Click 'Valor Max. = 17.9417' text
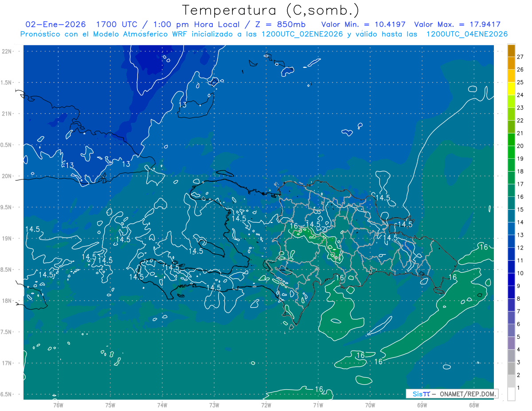Image resolution: width=532 pixels, height=411 pixels. pos(457,24)
